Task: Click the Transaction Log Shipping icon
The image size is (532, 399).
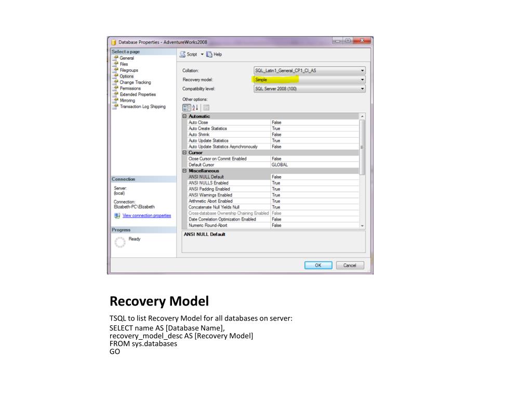Action: [x=115, y=107]
